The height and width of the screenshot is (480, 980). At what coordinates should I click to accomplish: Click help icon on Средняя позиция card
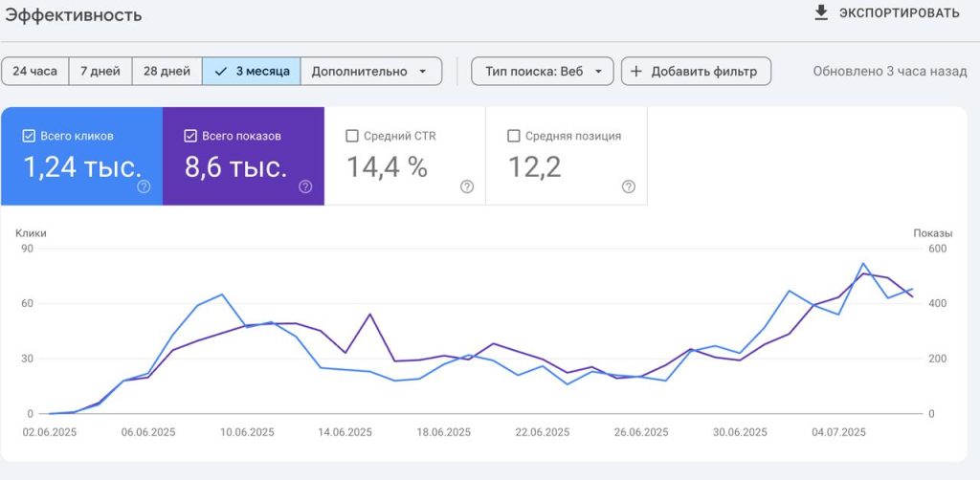(629, 186)
